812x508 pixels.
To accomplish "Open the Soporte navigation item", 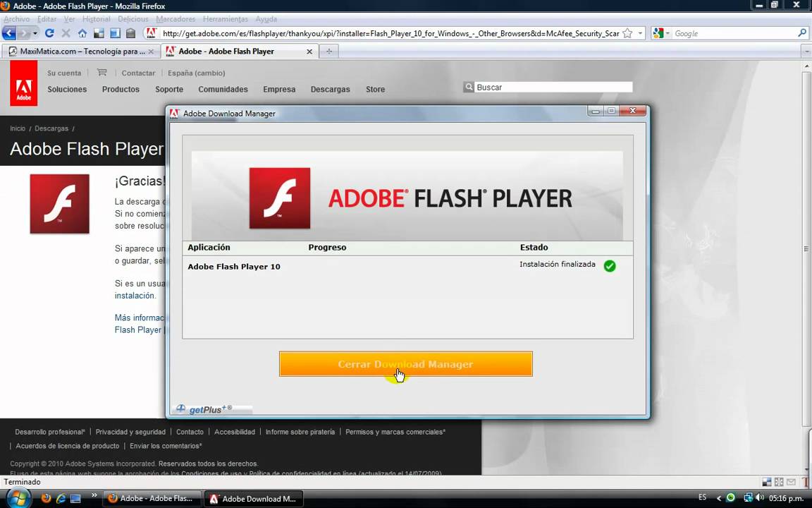I will coord(169,89).
